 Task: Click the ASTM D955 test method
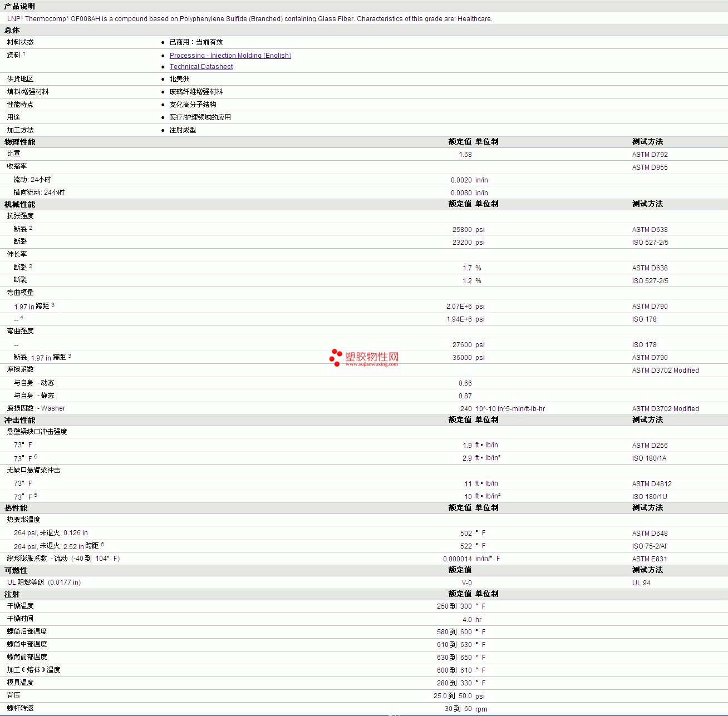650,167
